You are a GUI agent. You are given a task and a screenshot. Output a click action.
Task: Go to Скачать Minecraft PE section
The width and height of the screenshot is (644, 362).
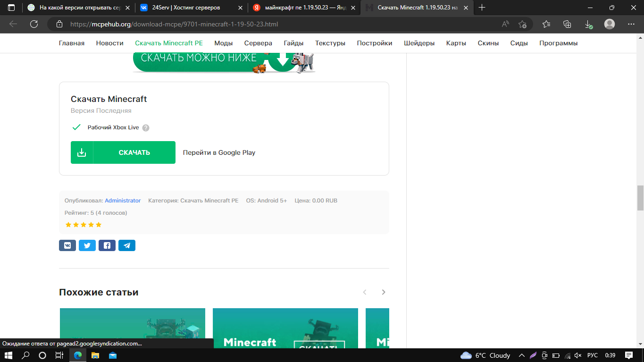tap(169, 43)
